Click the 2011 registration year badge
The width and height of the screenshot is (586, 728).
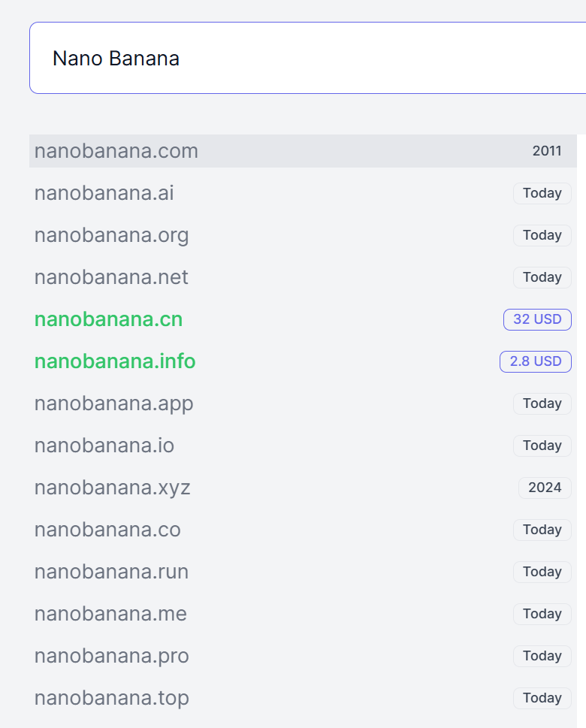click(x=547, y=151)
